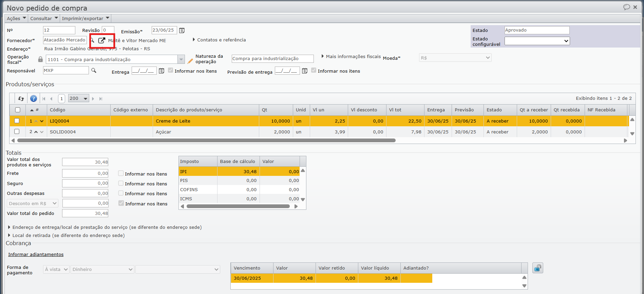This screenshot has width=644, height=294.
Task: Open the blue help icon in grid toolbar
Action: pos(34,98)
